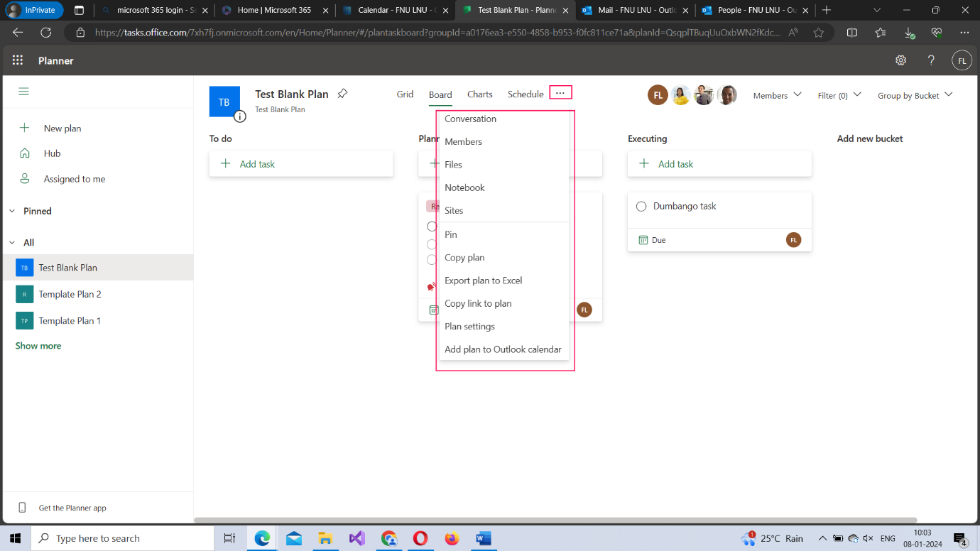This screenshot has height=551, width=980.
Task: Select the Board view tab
Action: pyautogui.click(x=440, y=94)
